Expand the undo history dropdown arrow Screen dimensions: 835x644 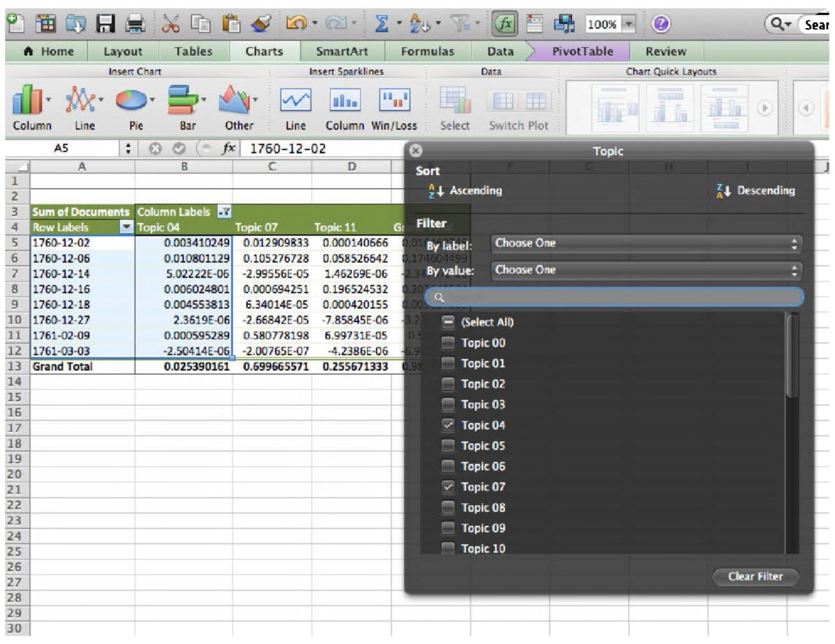point(315,24)
